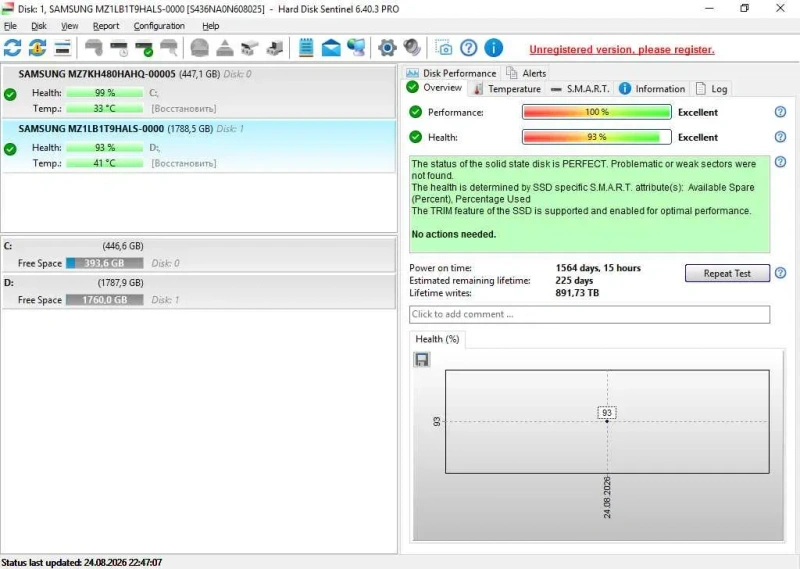
Task: Click the help icon beside Repeat Test
Action: pyautogui.click(x=780, y=273)
